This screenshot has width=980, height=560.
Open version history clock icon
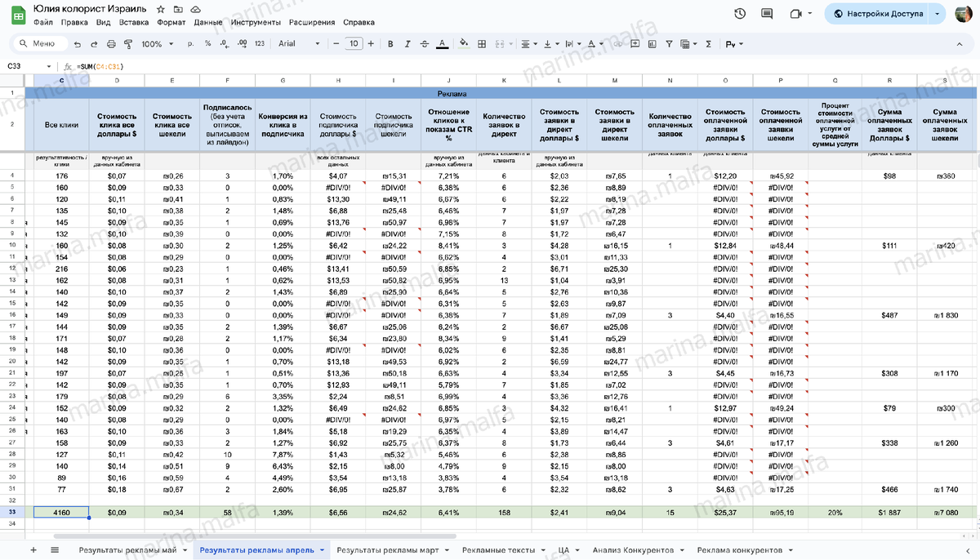click(x=740, y=13)
